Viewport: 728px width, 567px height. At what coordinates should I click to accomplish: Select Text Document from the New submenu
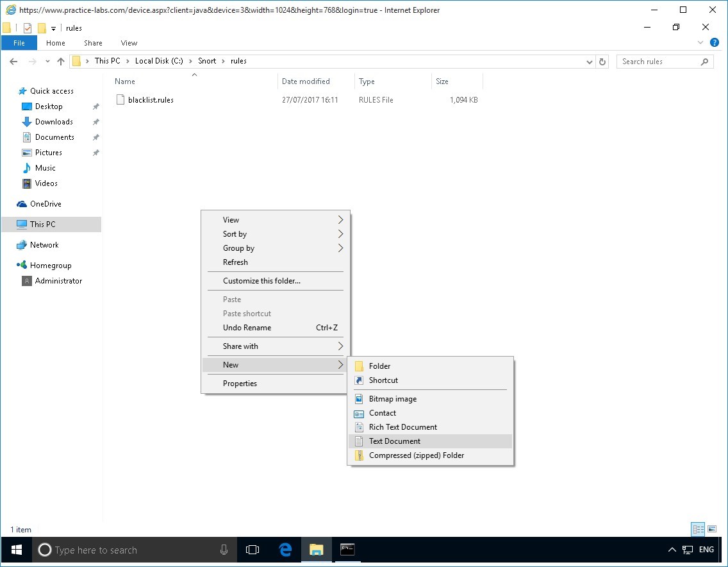coord(395,441)
